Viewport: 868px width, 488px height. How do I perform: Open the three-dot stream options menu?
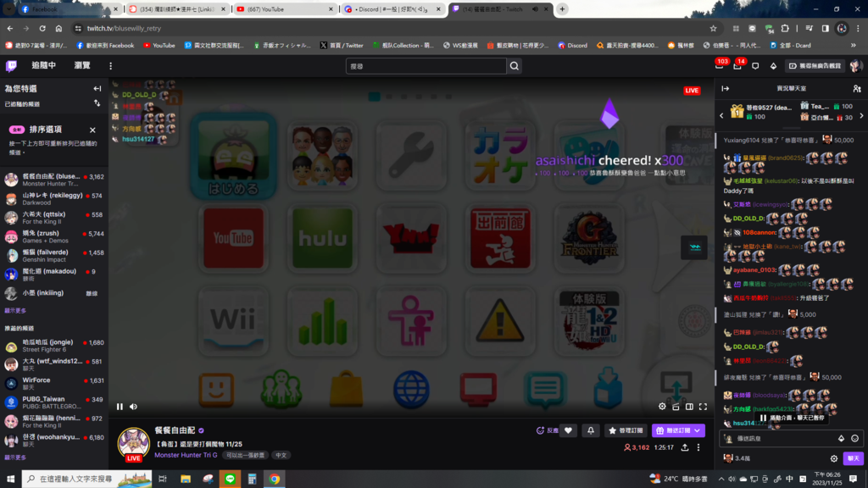(x=698, y=447)
